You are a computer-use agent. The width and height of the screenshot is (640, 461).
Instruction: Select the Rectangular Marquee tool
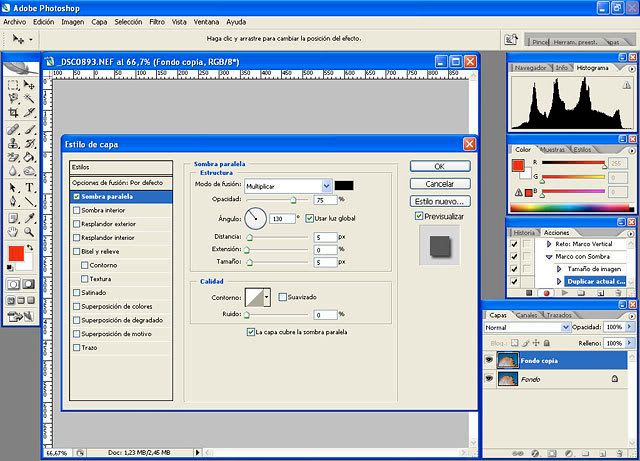click(x=13, y=85)
